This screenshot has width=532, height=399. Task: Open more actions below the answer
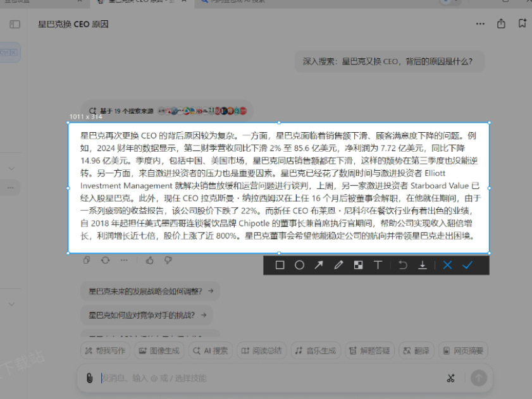[124, 261]
